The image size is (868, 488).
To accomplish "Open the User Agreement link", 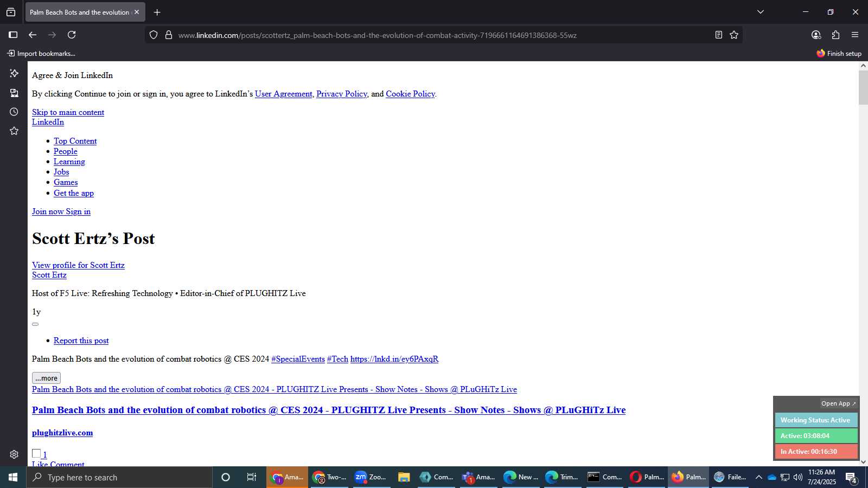I will (284, 94).
